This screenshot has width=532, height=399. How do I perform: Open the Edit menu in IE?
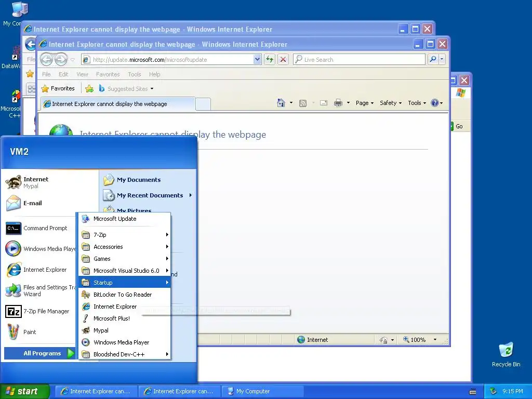(63, 74)
